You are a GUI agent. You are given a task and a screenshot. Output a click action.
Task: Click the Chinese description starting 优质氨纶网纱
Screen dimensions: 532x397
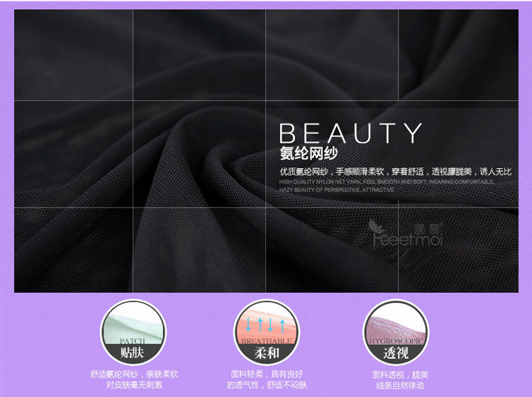click(x=394, y=172)
